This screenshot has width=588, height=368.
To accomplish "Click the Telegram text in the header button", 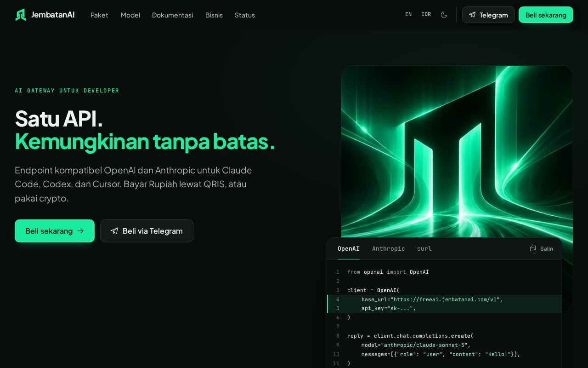I will (x=494, y=15).
